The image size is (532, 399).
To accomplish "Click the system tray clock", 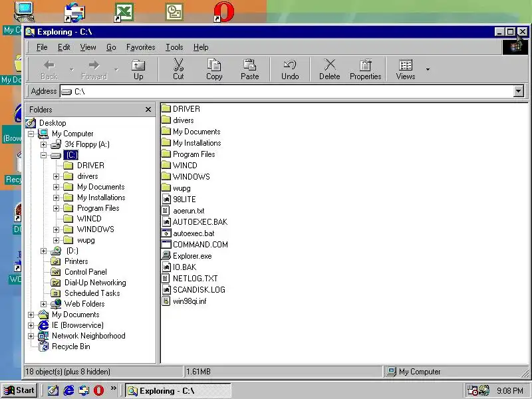I will [509, 390].
